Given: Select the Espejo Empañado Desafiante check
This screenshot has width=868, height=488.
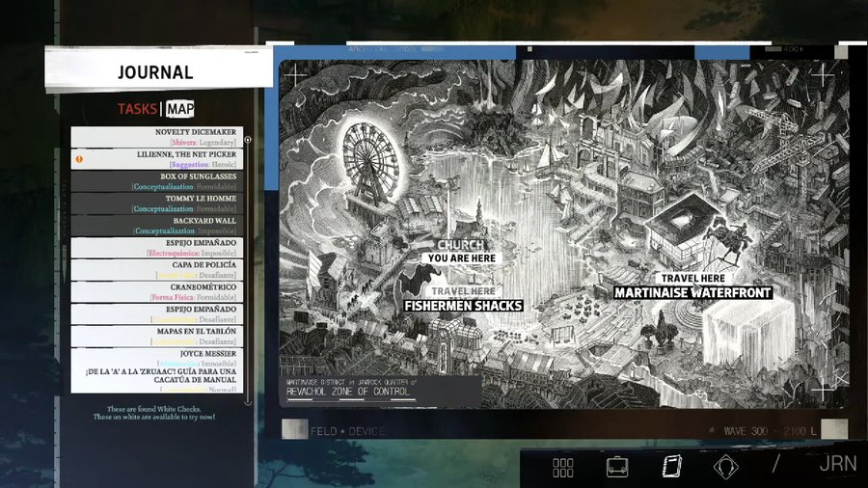Looking at the screenshot, I should (156, 313).
